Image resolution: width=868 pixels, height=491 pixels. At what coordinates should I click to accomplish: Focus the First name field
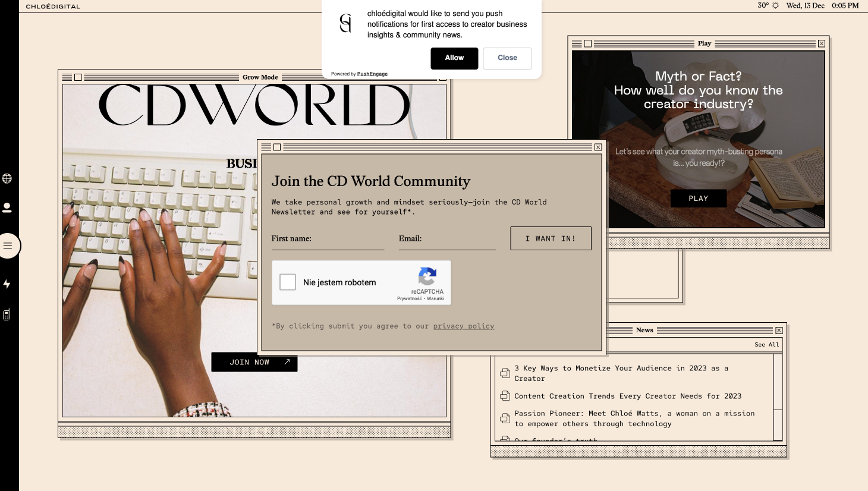click(328, 239)
